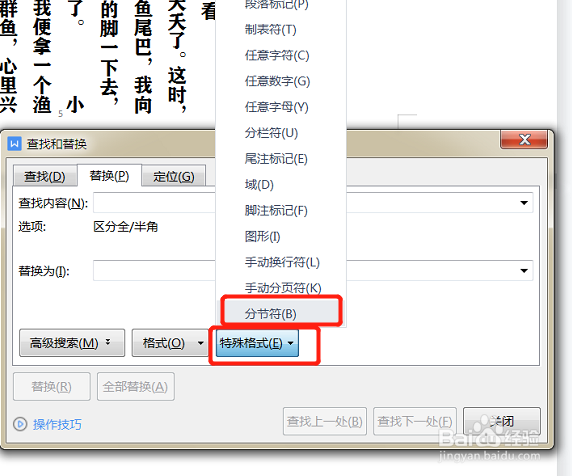Choose 脚注标记(F) entry
The image size is (572, 476).
(281, 211)
